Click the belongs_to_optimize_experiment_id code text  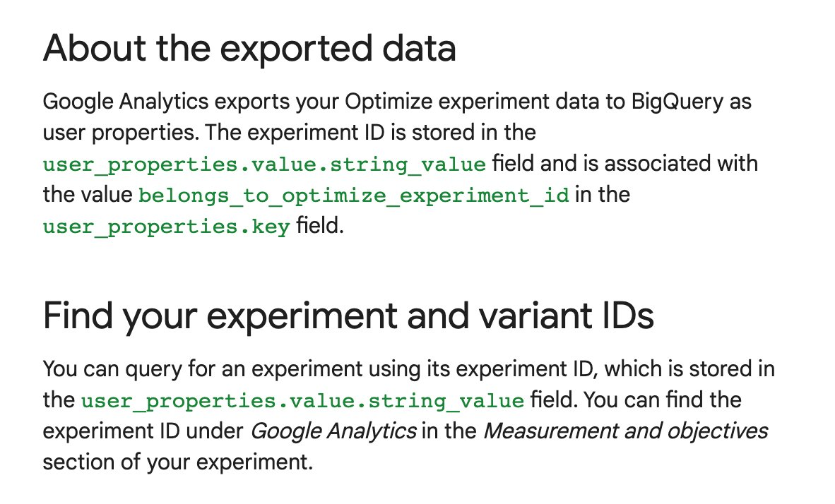(354, 196)
